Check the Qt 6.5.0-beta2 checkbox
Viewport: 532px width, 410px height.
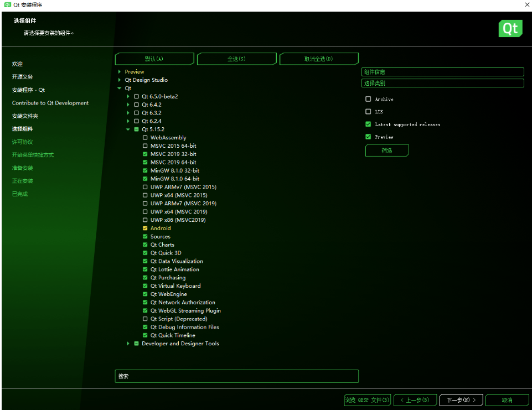pos(136,96)
